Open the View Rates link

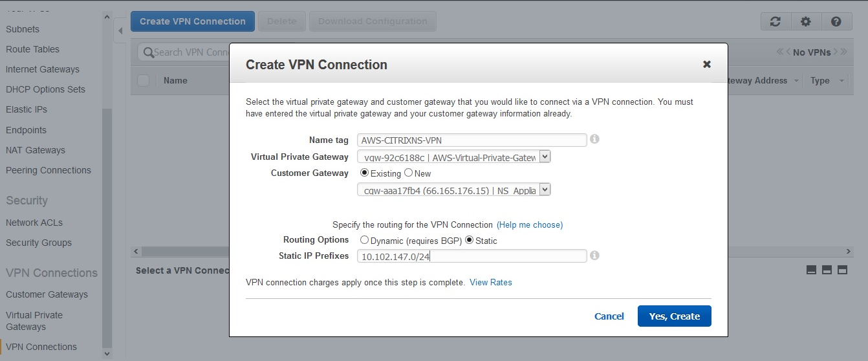491,282
